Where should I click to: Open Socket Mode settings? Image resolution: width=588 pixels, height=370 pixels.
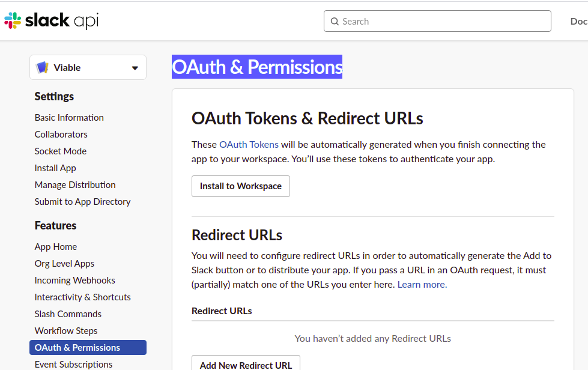60,151
